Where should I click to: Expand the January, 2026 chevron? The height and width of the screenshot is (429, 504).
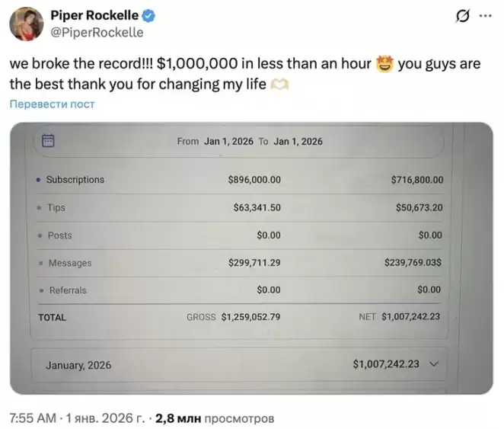click(434, 364)
